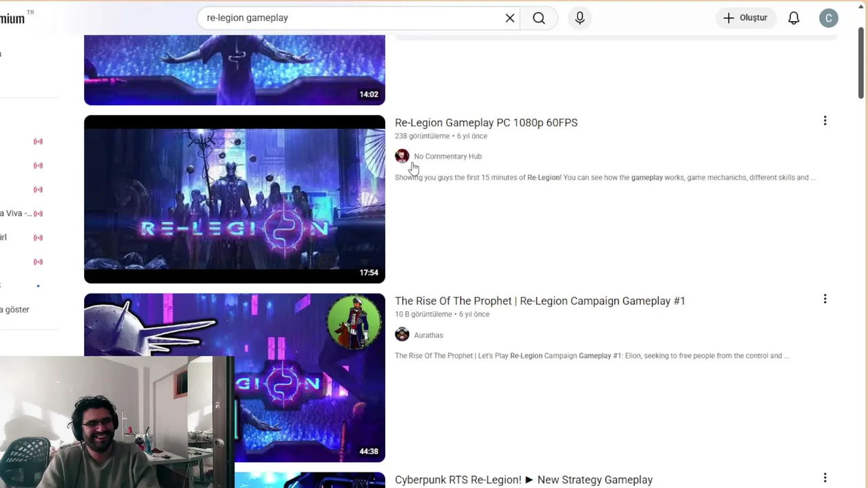
Task: Open the notifications bell
Action: click(x=793, y=18)
